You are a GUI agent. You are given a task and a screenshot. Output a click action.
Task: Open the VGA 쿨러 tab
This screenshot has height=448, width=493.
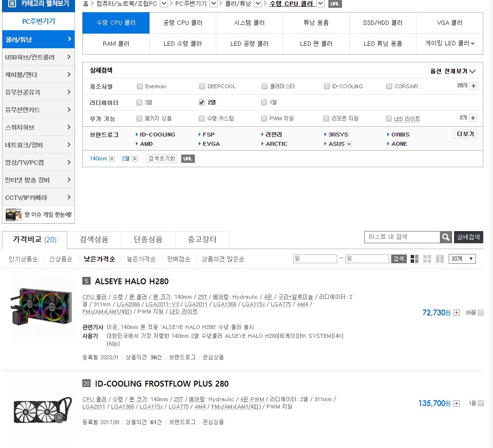[x=450, y=23]
